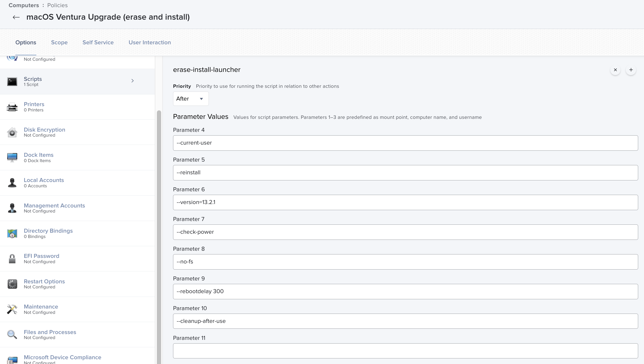Select the Self Service tab
Screen dimensions: 644x364
tap(98, 42)
